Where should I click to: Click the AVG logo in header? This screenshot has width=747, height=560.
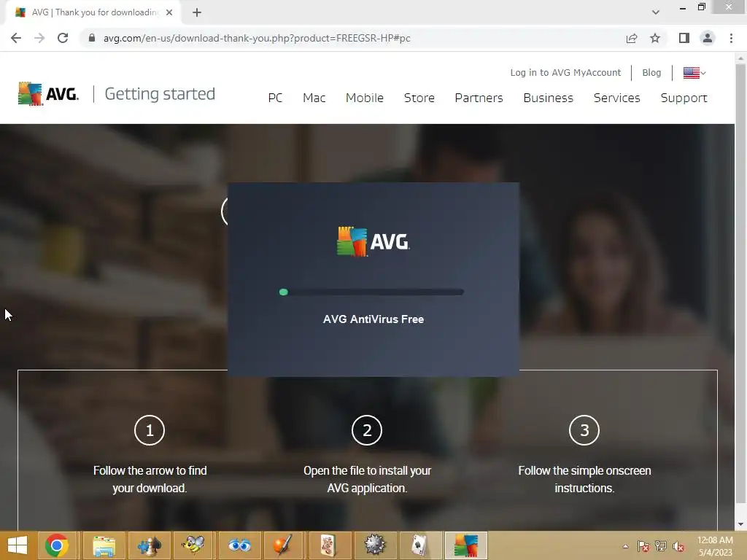point(48,93)
